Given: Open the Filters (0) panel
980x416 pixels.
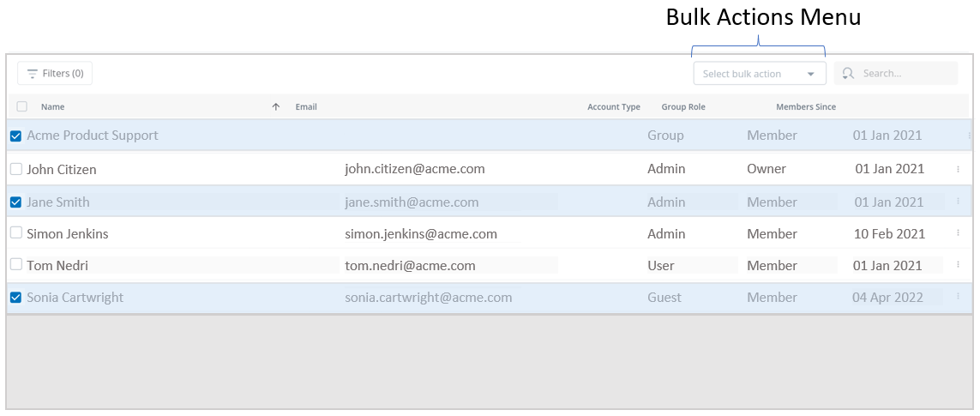Looking at the screenshot, I should (55, 74).
